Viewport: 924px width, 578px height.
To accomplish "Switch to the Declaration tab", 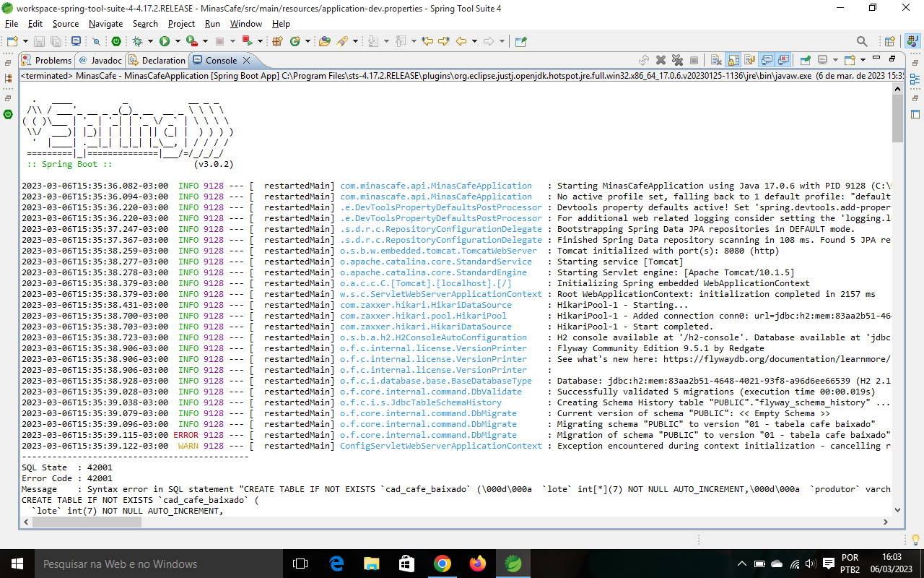I will [x=157, y=61].
